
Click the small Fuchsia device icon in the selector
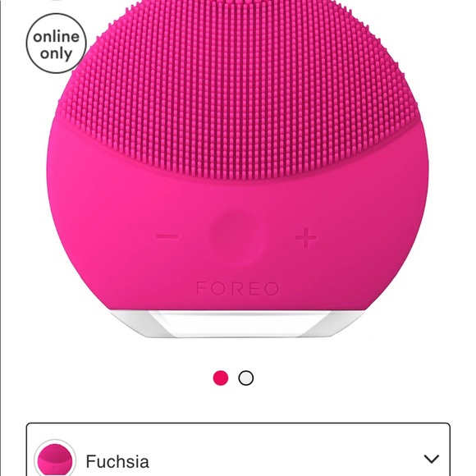coord(55,460)
